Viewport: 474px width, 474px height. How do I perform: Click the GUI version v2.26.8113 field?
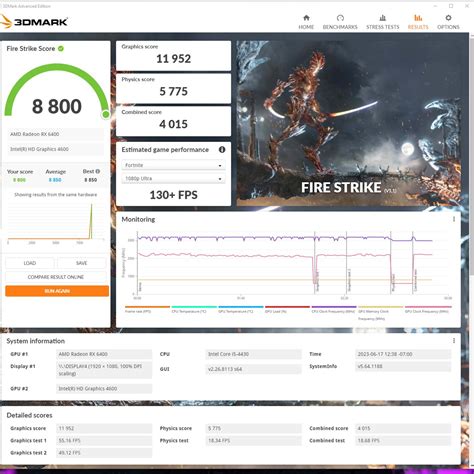(253, 369)
